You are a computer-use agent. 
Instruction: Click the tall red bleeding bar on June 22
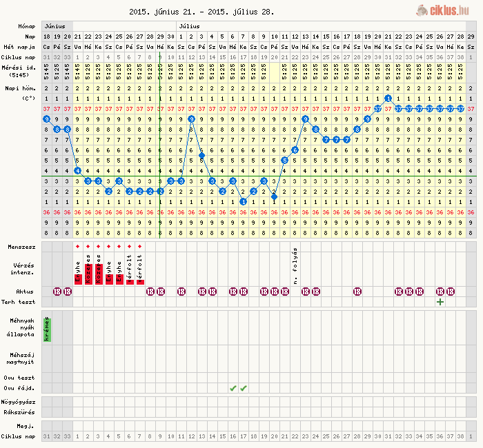88,272
